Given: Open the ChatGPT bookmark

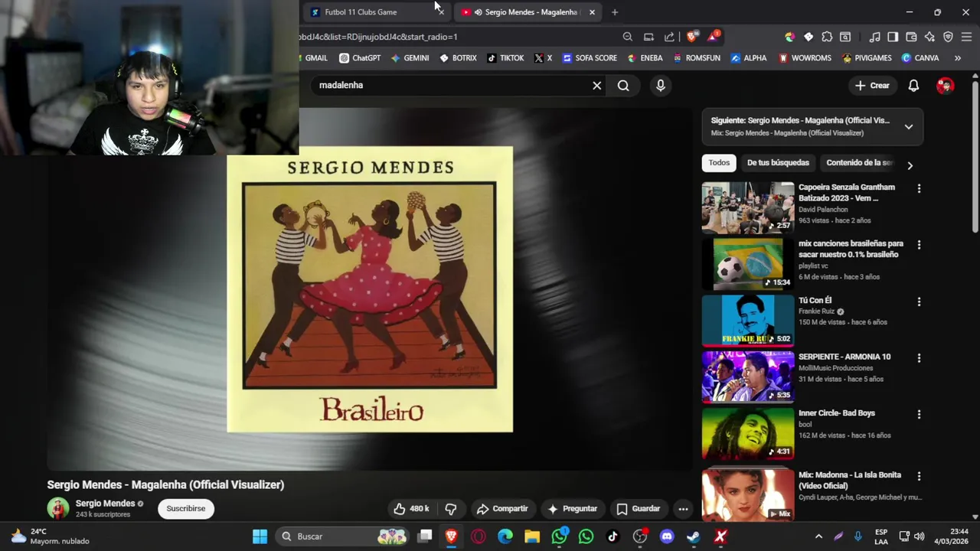Looking at the screenshot, I should (x=360, y=58).
